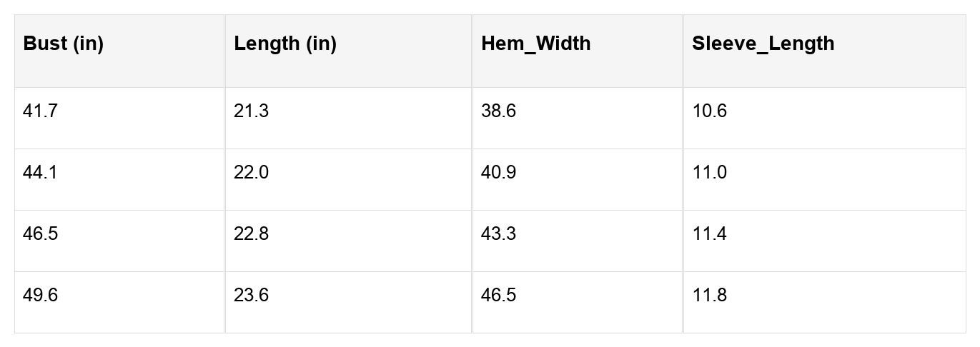Viewport: 980px width, 347px height.
Task: Click the 46.5 cell under Hem_Width
Action: pyautogui.click(x=498, y=296)
